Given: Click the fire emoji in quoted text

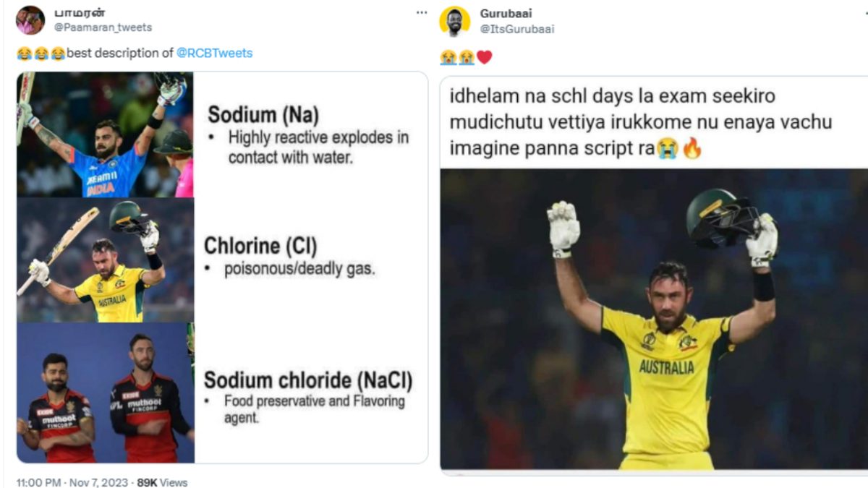Looking at the screenshot, I should click(x=692, y=149).
